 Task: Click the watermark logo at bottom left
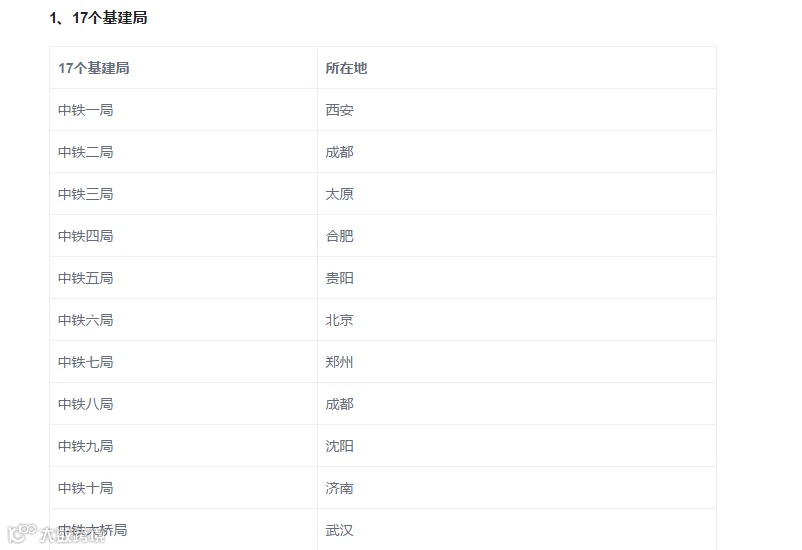pyautogui.click(x=55, y=534)
